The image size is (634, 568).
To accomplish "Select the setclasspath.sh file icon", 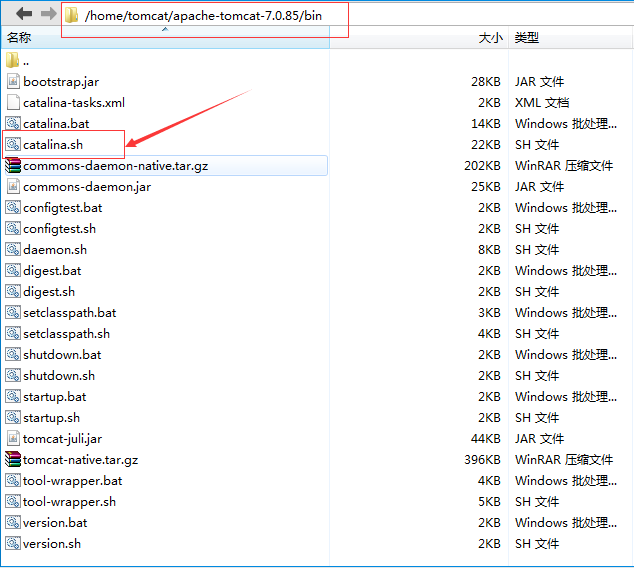I will point(13,334).
